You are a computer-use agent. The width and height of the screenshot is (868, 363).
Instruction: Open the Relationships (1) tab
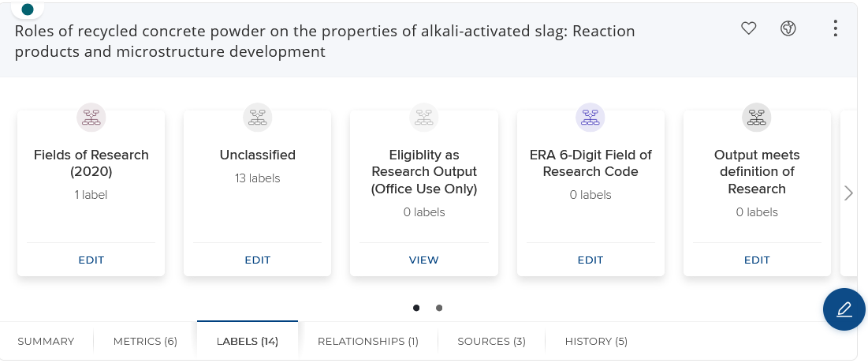[x=368, y=342]
